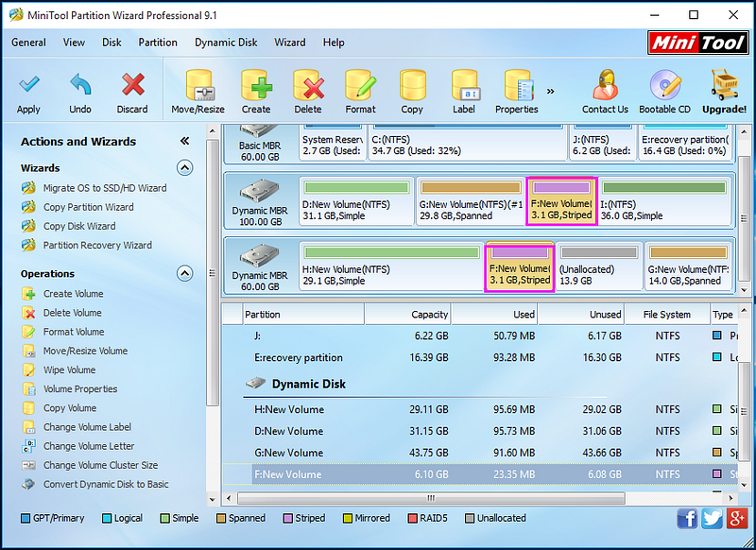The height and width of the screenshot is (550, 756).
Task: Click the Label toolbar icon
Action: click(x=464, y=86)
